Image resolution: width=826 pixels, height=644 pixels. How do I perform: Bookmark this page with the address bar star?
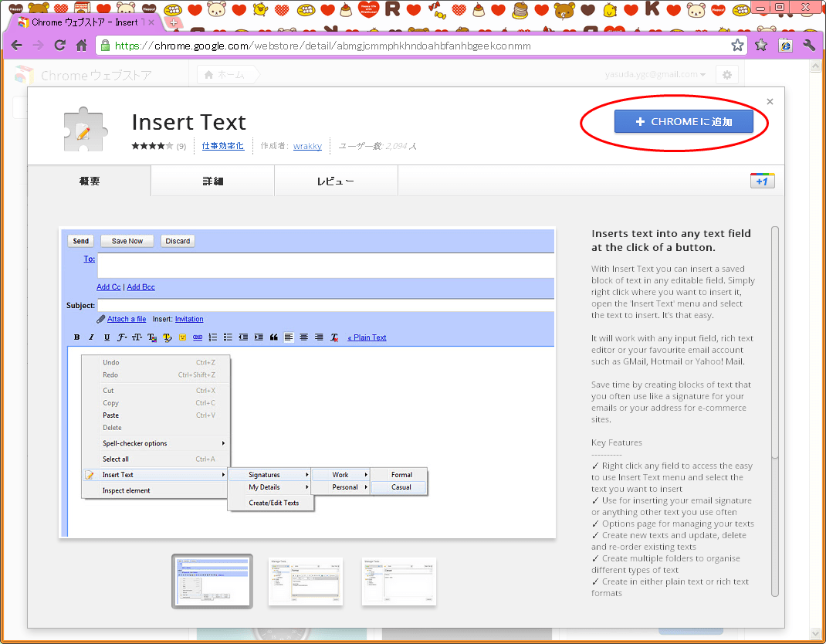[737, 46]
